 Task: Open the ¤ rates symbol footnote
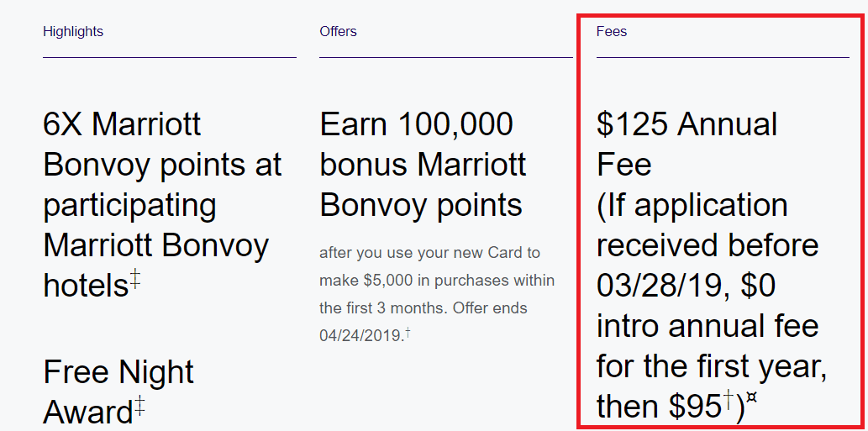click(x=751, y=397)
